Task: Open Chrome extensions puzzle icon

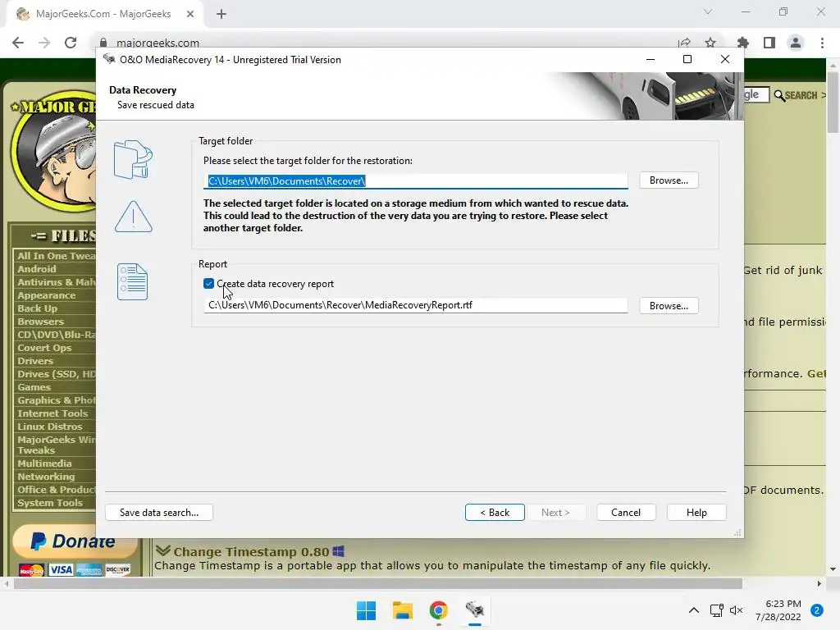Action: pos(743,43)
